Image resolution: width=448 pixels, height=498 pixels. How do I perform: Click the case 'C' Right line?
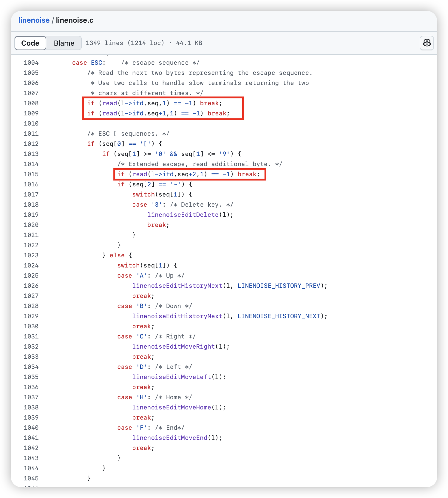(157, 336)
